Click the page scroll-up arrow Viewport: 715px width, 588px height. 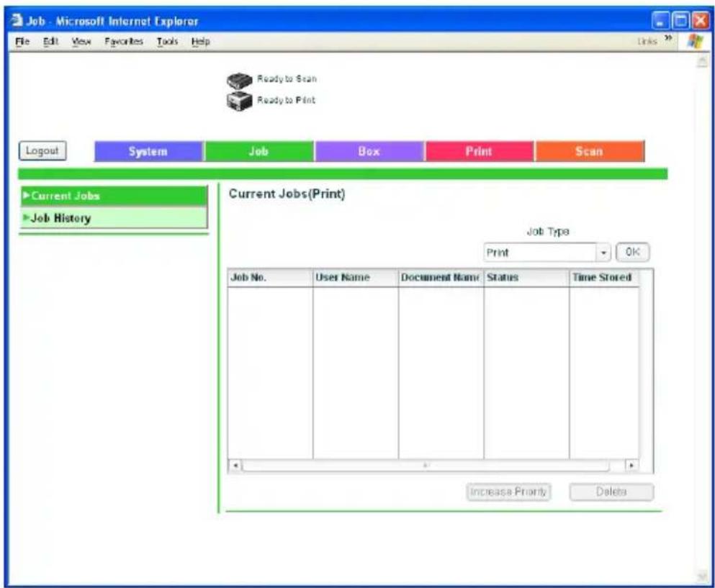click(x=702, y=61)
